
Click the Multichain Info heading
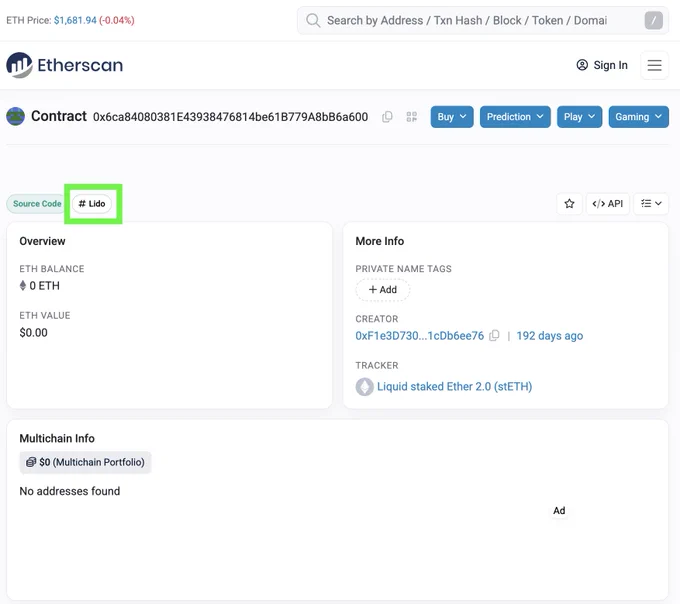(x=57, y=438)
